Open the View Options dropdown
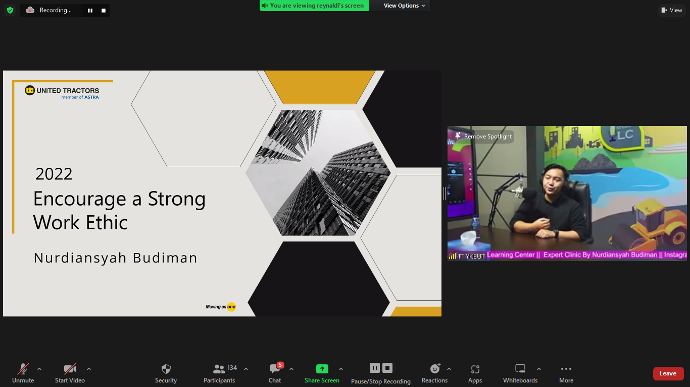This screenshot has width=690, height=387. 404,6
